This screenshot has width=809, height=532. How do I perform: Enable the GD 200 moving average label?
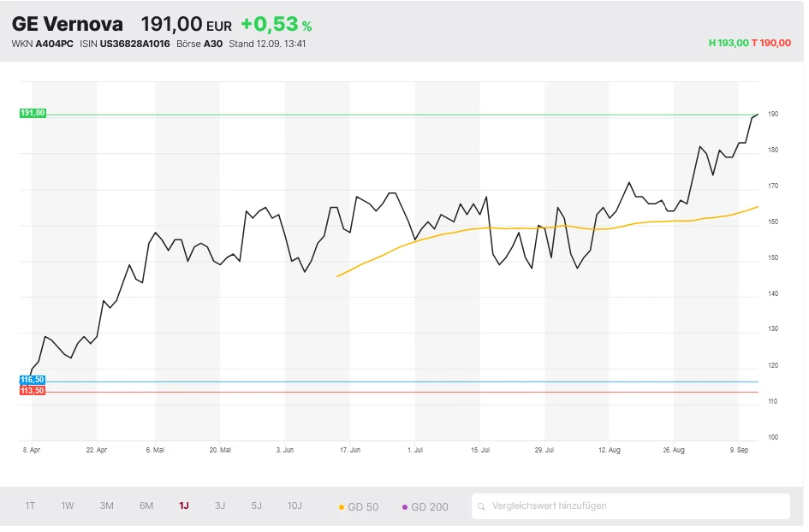click(x=429, y=506)
